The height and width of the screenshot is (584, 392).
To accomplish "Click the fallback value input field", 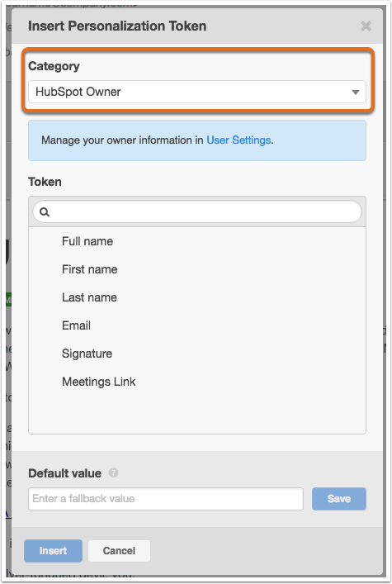I will coord(166,499).
